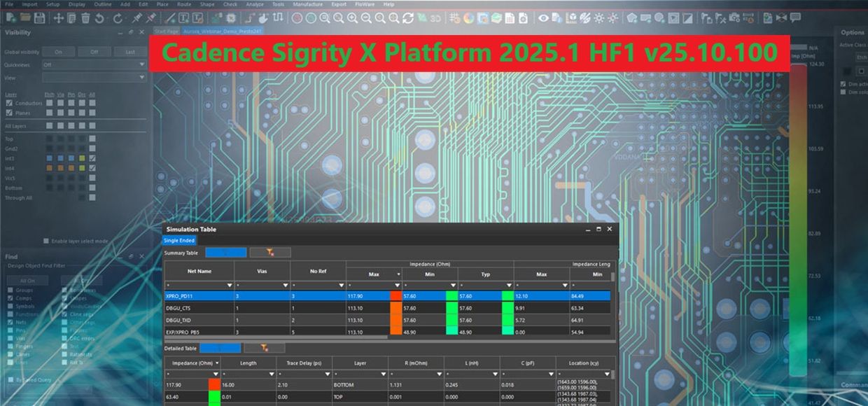This screenshot has height=406, width=868.
Task: Toggle the Int3 All visibility checkbox
Action: point(92,158)
